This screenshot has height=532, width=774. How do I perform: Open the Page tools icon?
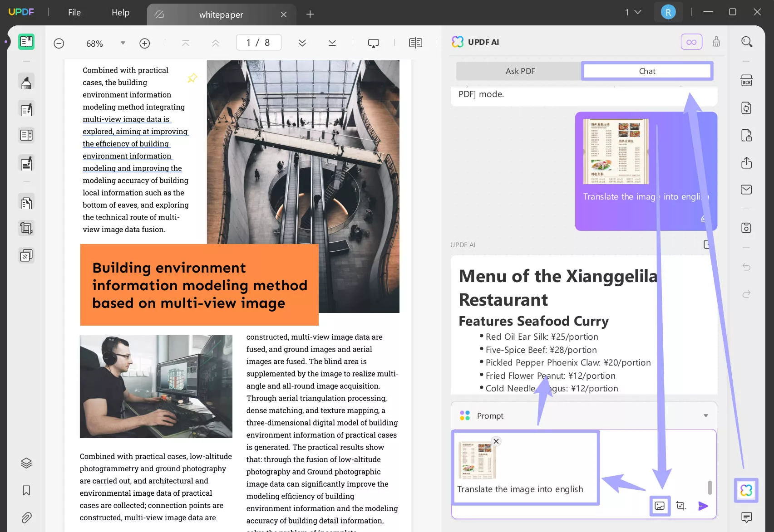point(26,202)
